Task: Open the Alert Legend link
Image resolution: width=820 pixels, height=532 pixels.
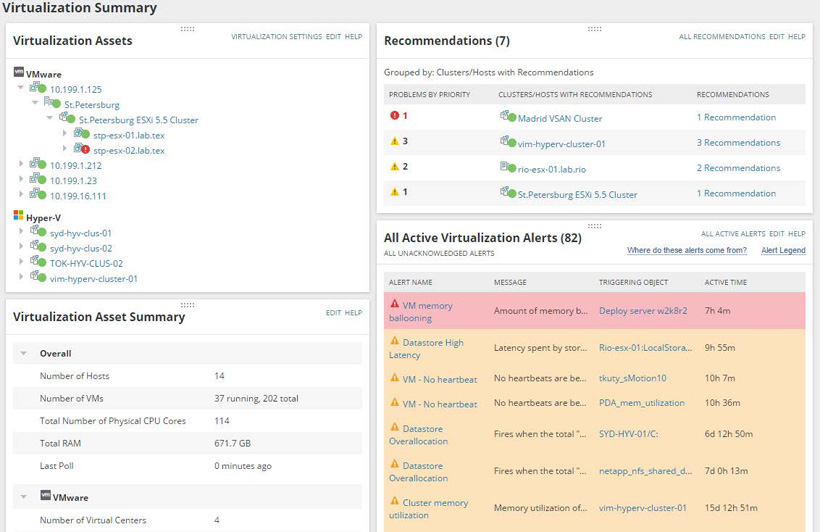Action: (782, 250)
